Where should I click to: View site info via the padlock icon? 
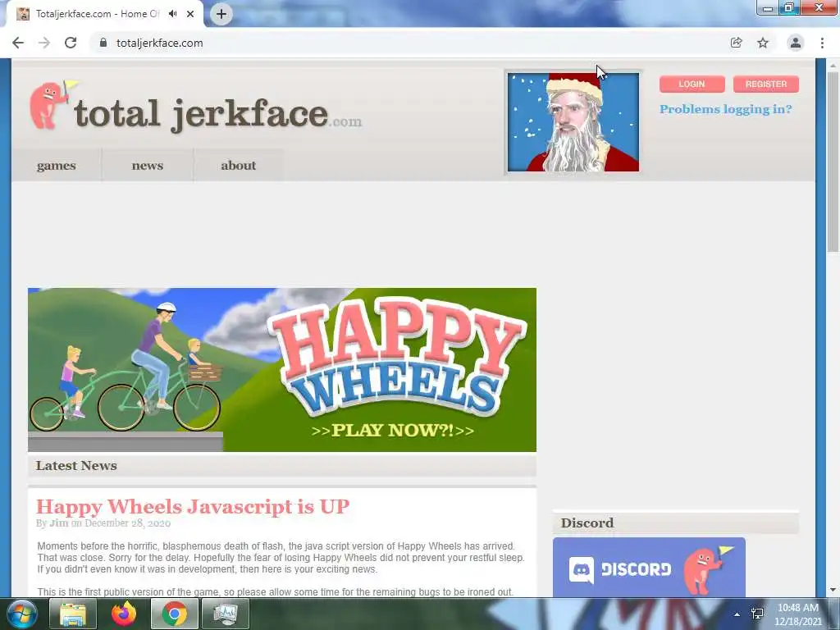[x=103, y=43]
